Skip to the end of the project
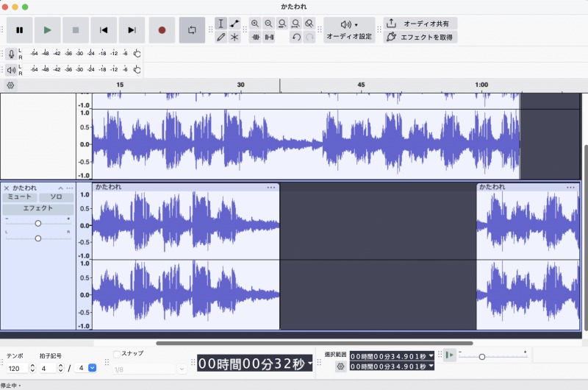Screen dimensions: 588x390 [132, 30]
